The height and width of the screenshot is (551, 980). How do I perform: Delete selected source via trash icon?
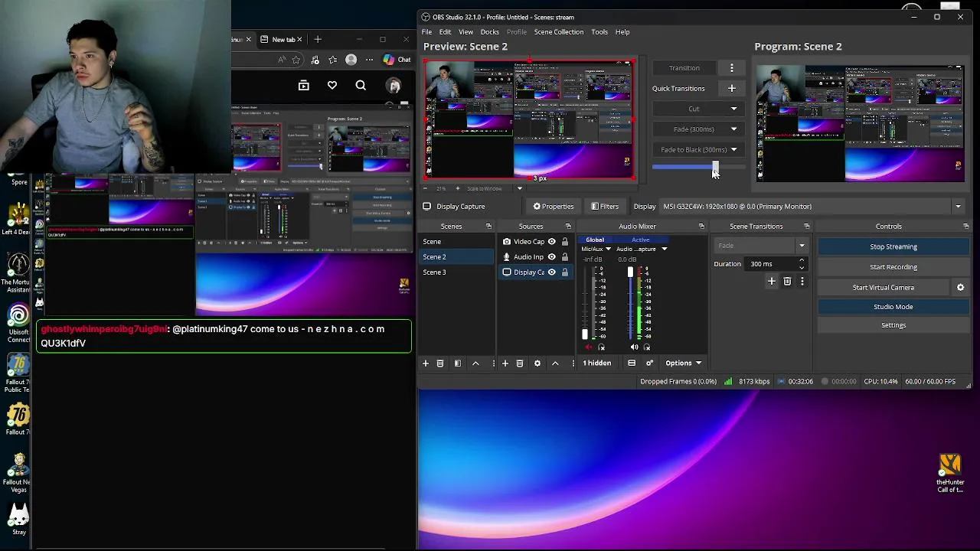click(520, 363)
